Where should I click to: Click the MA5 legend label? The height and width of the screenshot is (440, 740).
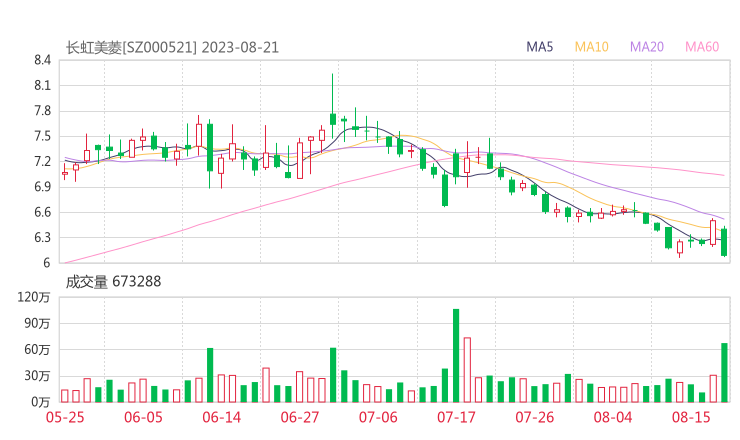pyautogui.click(x=539, y=47)
